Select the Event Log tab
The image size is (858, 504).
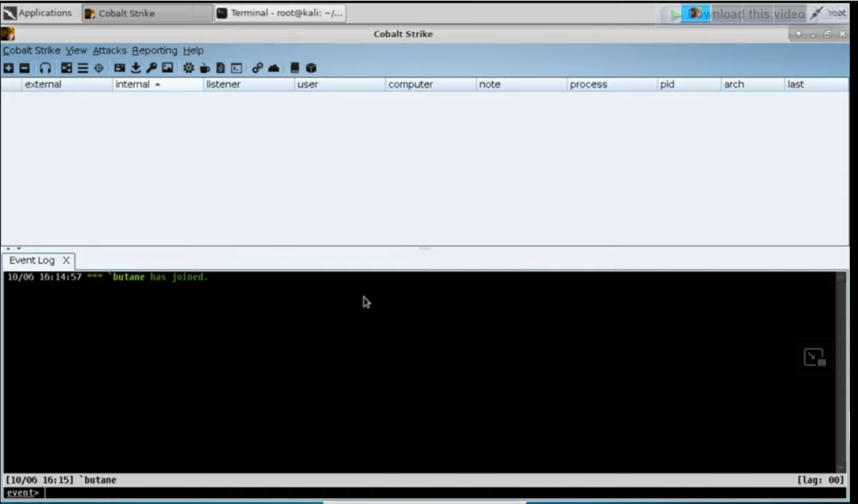click(x=32, y=260)
